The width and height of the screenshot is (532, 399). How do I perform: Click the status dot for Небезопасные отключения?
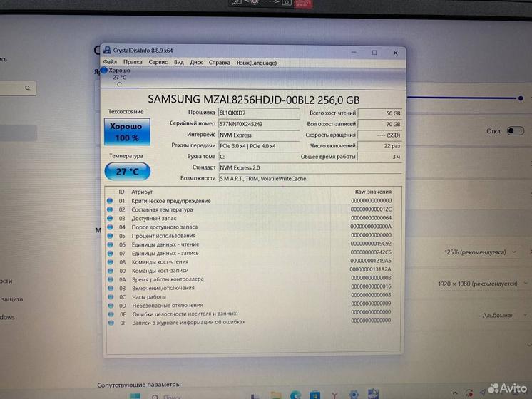point(111,306)
